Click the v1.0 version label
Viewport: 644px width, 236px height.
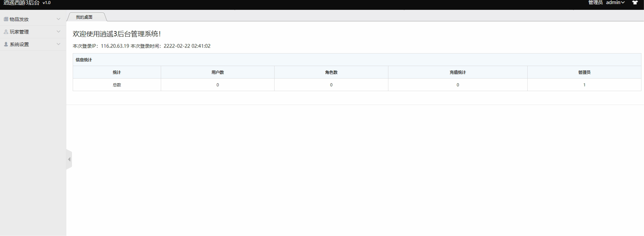coord(47,3)
